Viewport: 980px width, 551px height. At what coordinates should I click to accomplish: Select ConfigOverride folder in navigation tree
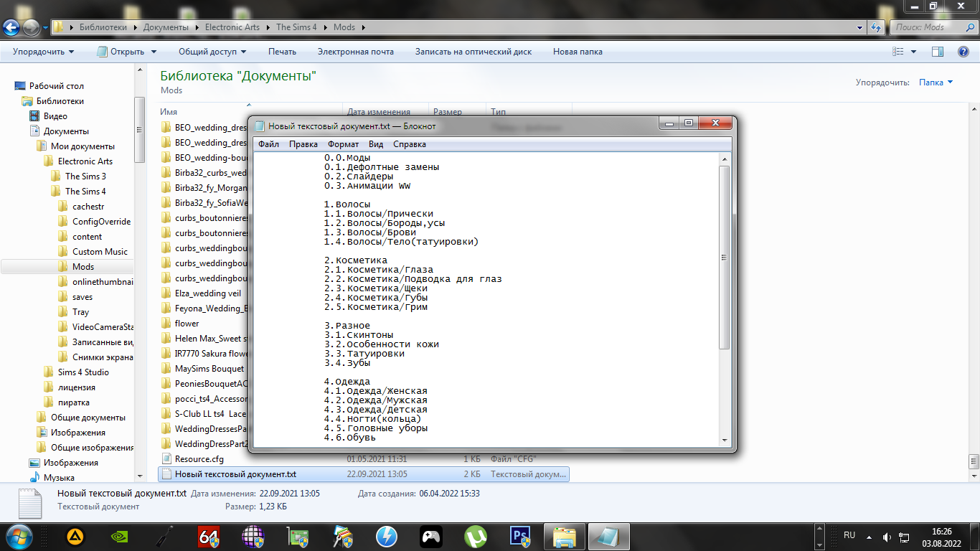[x=101, y=222]
